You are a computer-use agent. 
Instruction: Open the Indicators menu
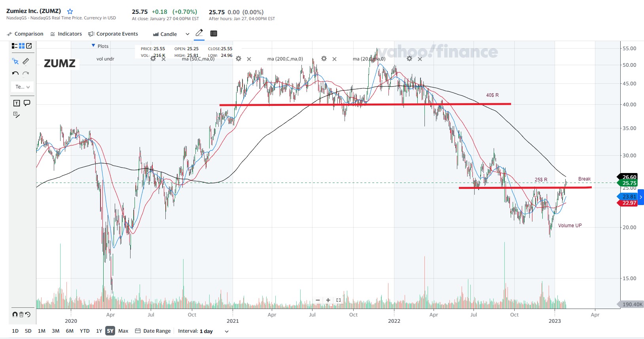tap(66, 34)
